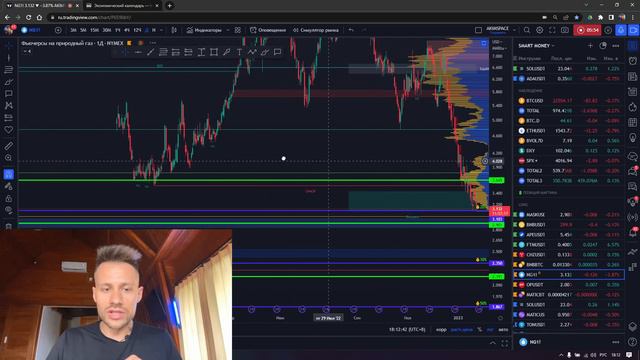
Task: Open the symbol search NG1! field
Action: [35, 30]
